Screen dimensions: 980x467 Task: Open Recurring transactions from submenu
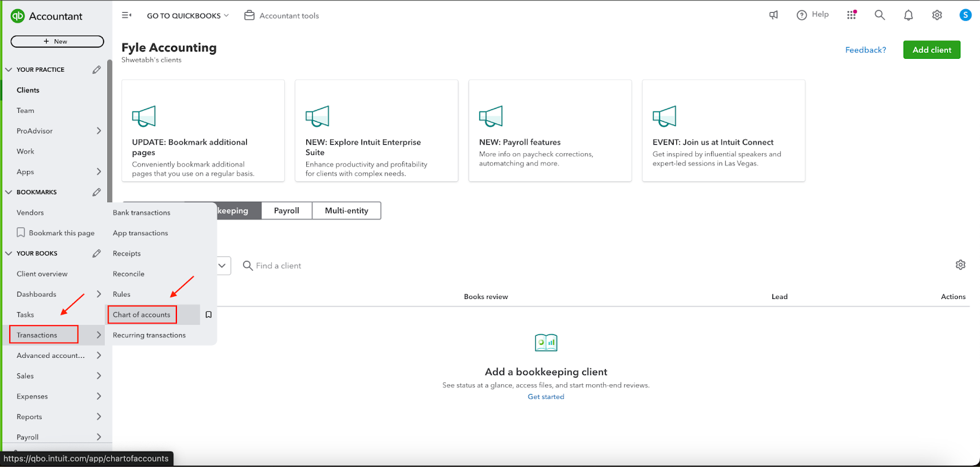(149, 335)
